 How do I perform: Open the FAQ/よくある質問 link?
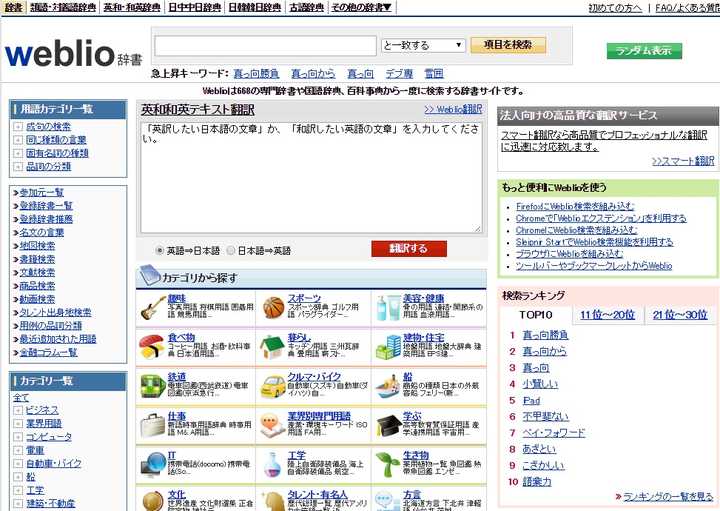point(687,8)
